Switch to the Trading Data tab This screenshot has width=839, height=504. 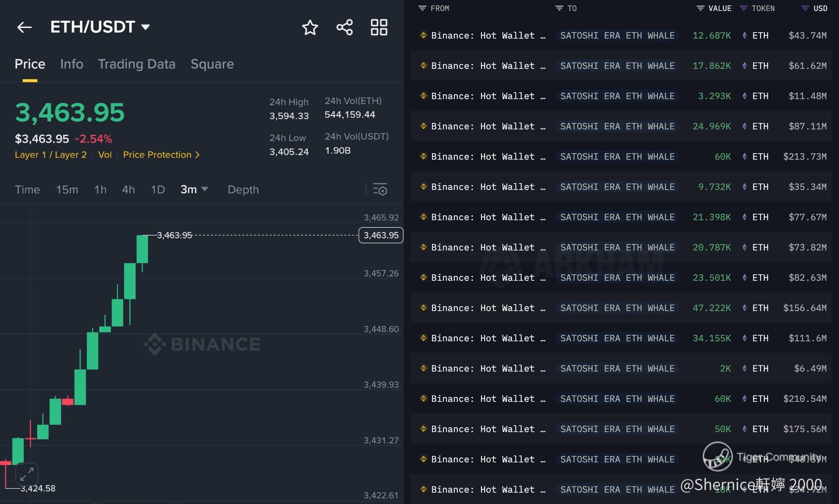[x=137, y=64]
